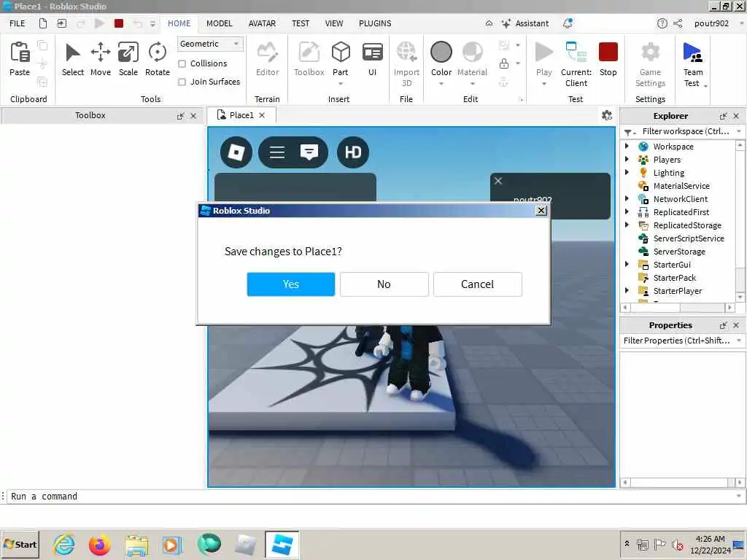
Task: Activate the Rotate tool
Action: (158, 58)
